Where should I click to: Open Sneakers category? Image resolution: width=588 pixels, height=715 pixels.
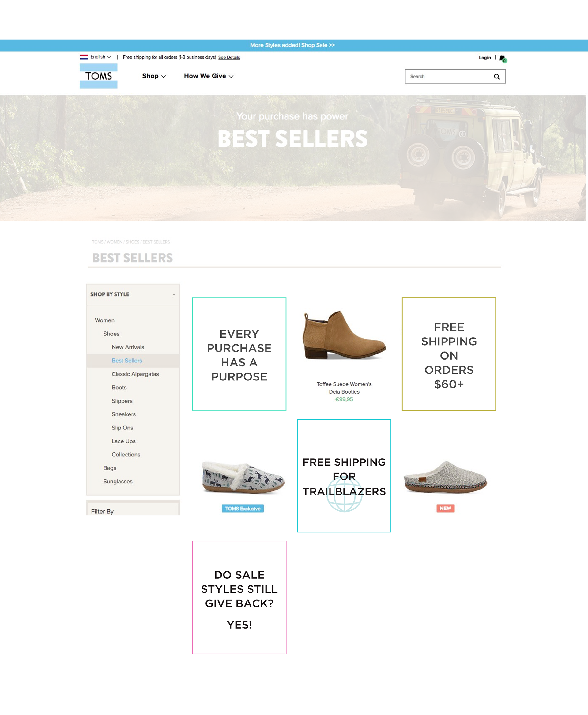click(x=124, y=414)
